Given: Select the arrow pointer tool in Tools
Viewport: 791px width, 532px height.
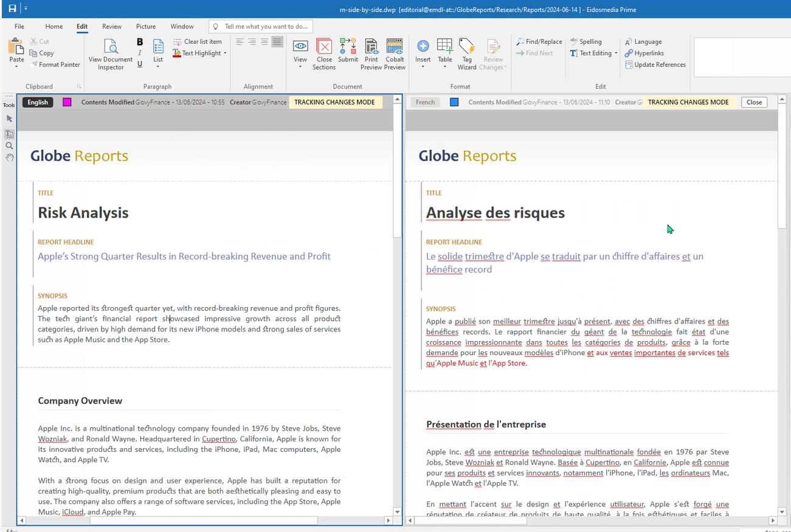Looking at the screenshot, I should pos(9,119).
